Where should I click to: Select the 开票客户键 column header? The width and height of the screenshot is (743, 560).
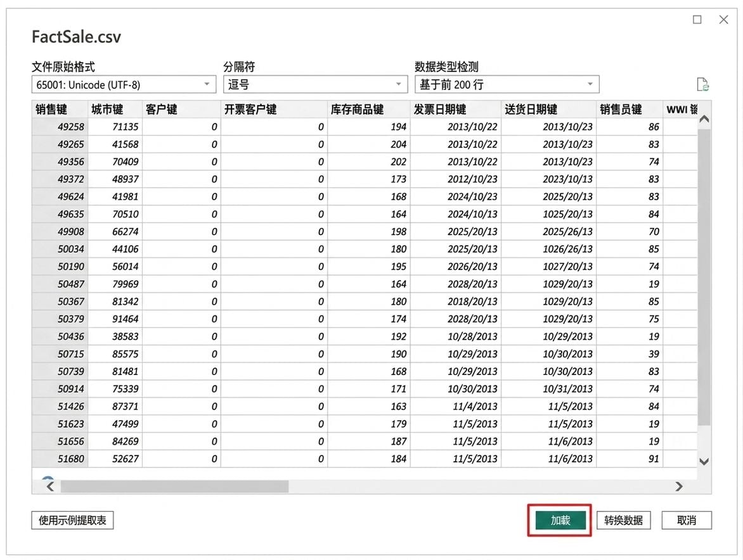[x=274, y=110]
